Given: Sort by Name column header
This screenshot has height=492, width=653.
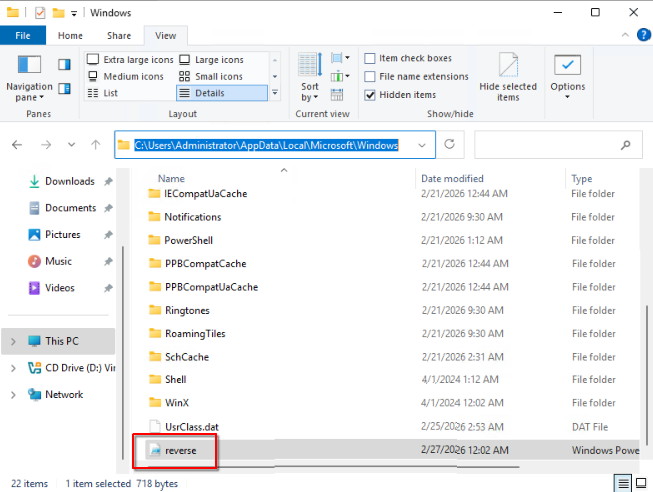Looking at the screenshot, I should pos(171,178).
